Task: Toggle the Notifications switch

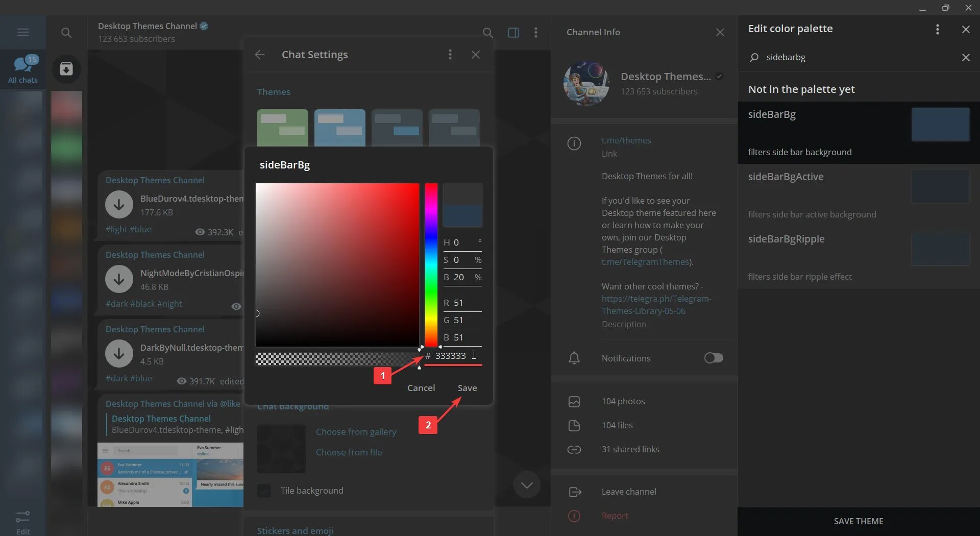Action: tap(713, 358)
